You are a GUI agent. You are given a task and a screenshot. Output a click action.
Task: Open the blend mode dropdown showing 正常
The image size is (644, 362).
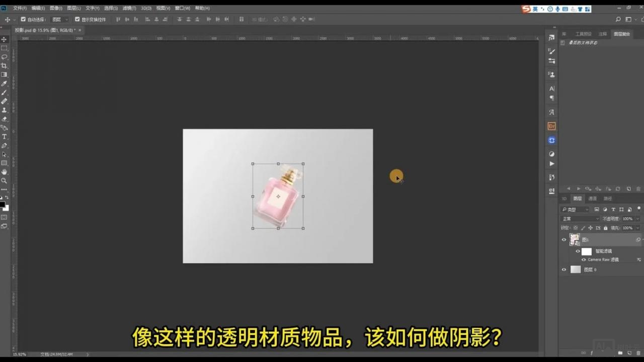pyautogui.click(x=579, y=218)
